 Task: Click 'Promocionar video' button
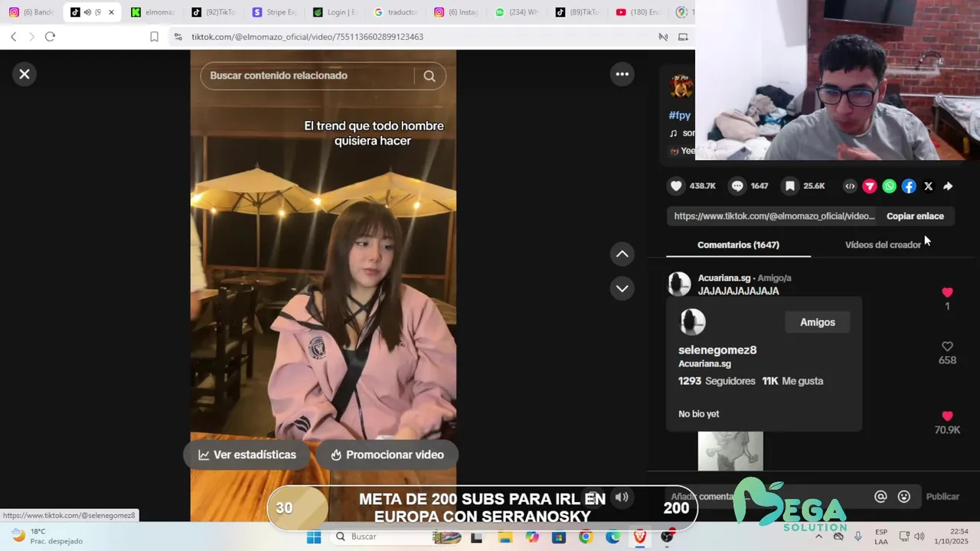pyautogui.click(x=387, y=455)
